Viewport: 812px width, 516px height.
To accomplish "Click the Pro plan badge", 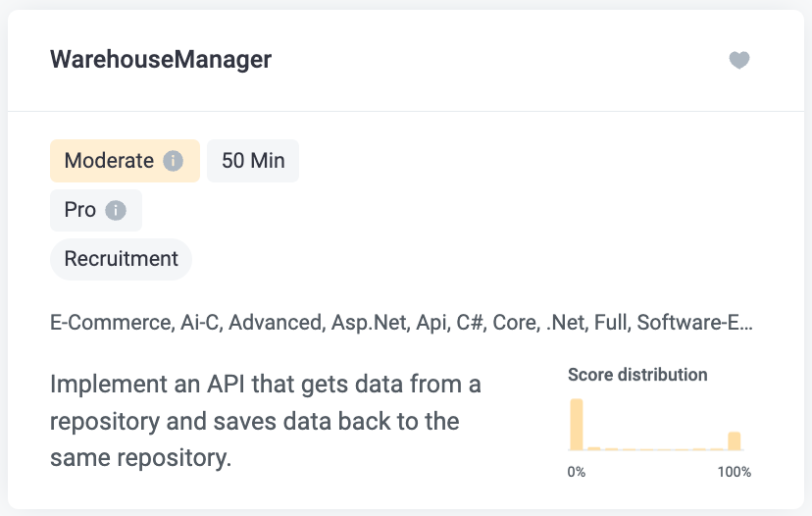I will 96,210.
